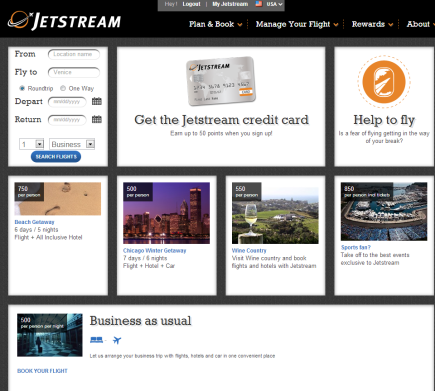Image resolution: width=435 pixels, height=391 pixels.
Task: Select the Roundtrip radio button
Action: coord(22,88)
